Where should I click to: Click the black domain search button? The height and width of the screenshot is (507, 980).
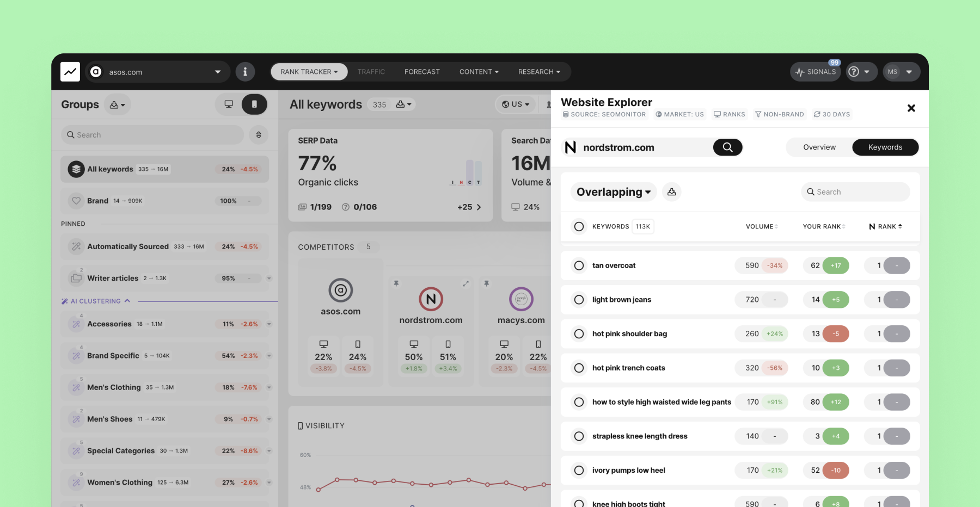[727, 147]
